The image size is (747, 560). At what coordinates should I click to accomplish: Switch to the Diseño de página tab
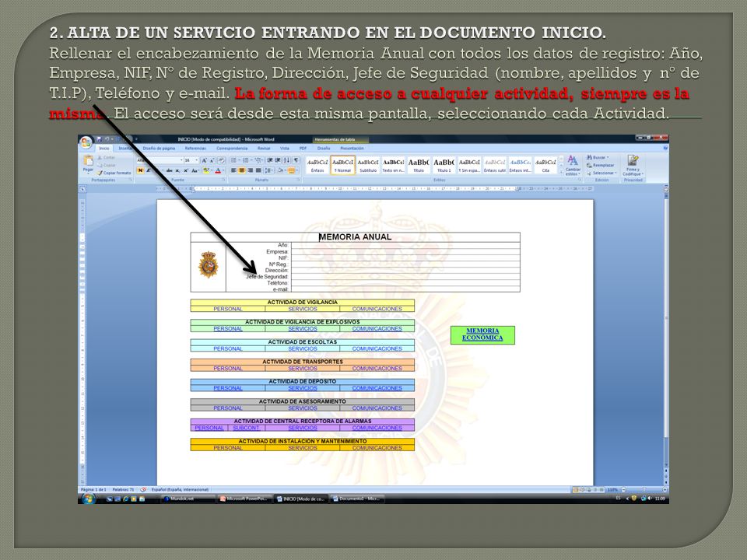pyautogui.click(x=159, y=149)
